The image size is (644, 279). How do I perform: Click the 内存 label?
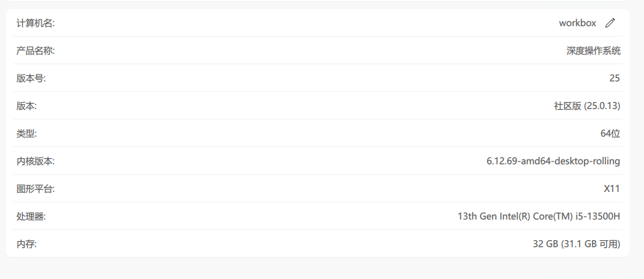pyautogui.click(x=26, y=244)
